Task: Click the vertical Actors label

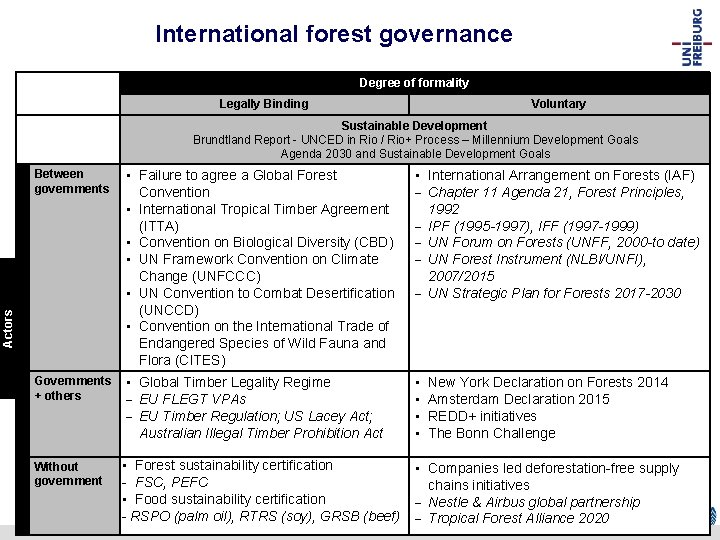Action: coord(8,328)
